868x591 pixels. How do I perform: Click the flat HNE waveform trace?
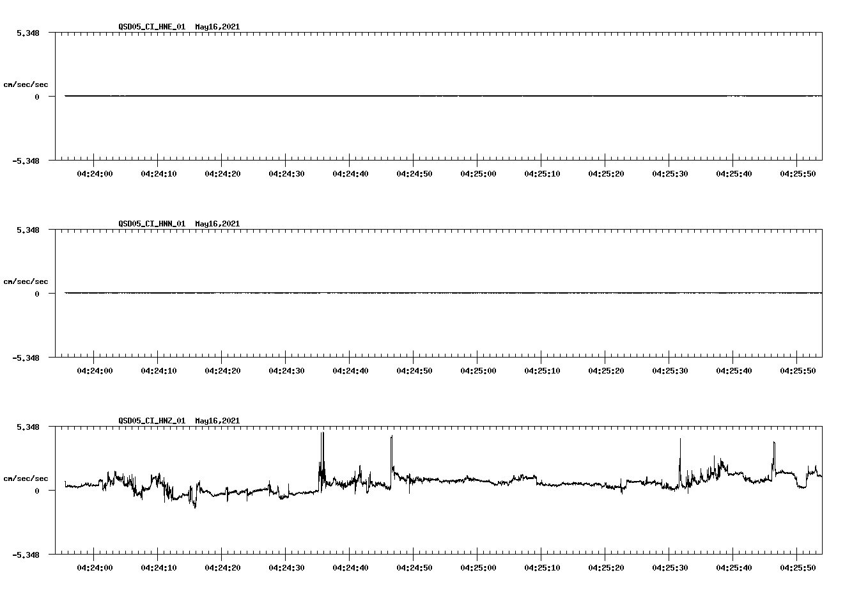[x=384, y=96]
